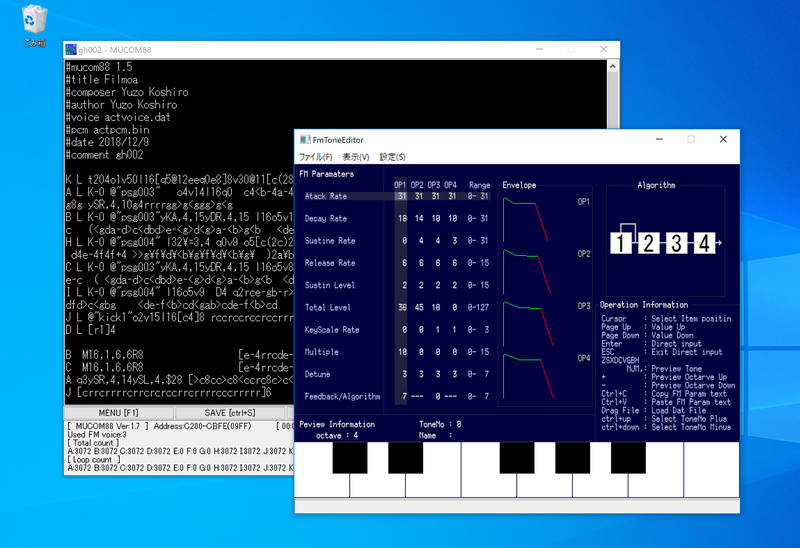Click the 'Used FM voice:3' status text
800x548 pixels.
click(97, 435)
